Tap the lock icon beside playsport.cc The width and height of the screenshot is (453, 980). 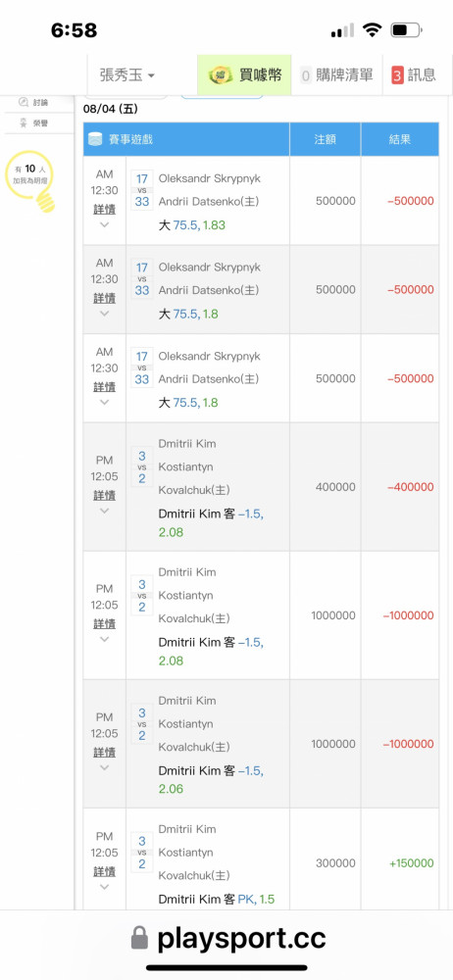139,938
